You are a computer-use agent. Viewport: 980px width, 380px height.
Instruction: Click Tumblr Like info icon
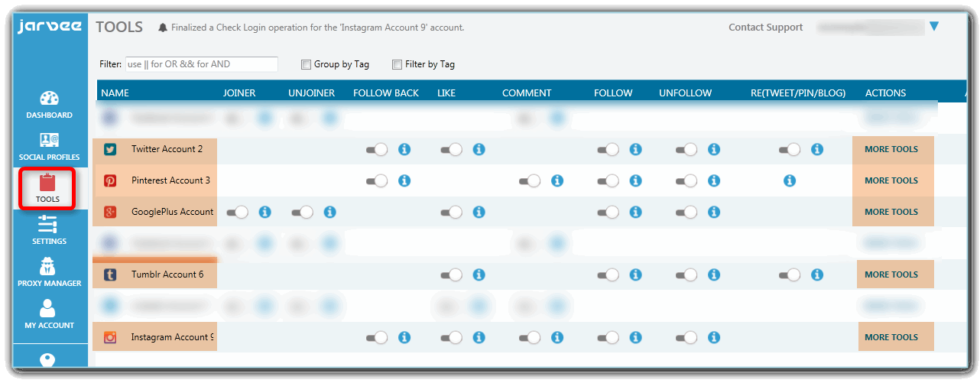[x=479, y=274]
